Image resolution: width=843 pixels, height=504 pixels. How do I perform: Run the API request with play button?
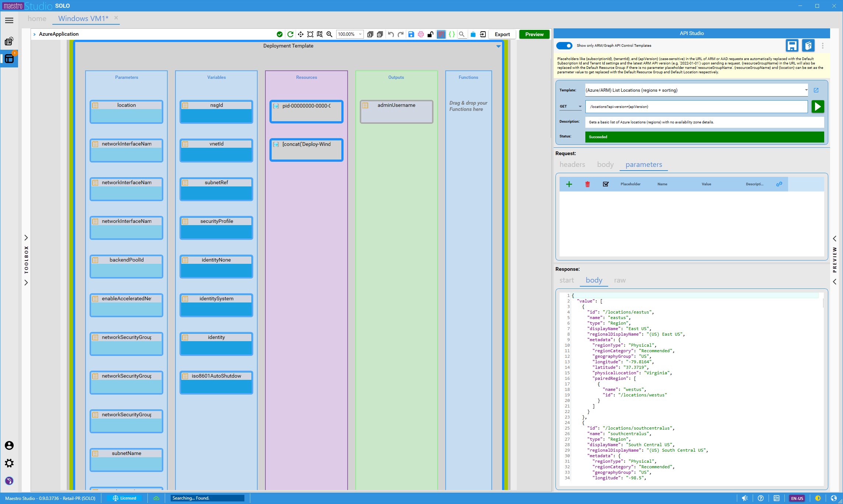pos(818,107)
